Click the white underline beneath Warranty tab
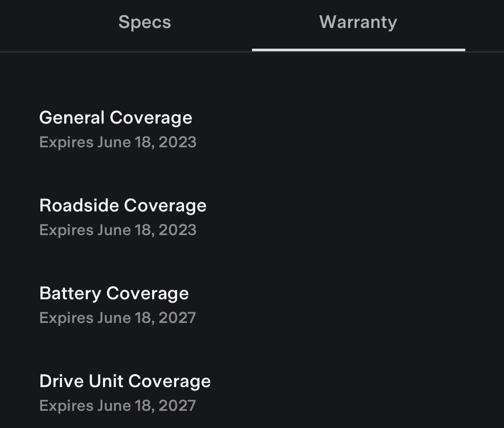The height and width of the screenshot is (428, 504). 358,50
